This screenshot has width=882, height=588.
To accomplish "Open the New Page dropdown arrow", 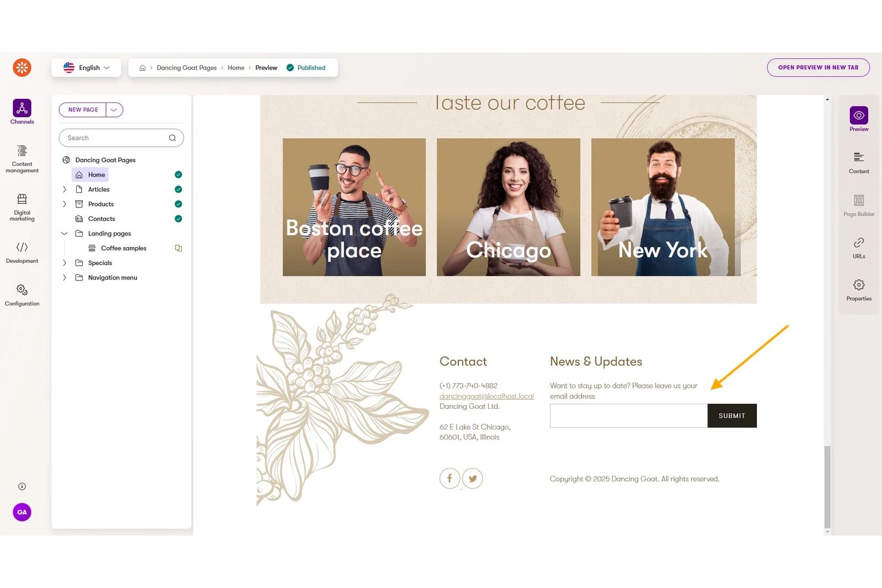I will point(114,110).
